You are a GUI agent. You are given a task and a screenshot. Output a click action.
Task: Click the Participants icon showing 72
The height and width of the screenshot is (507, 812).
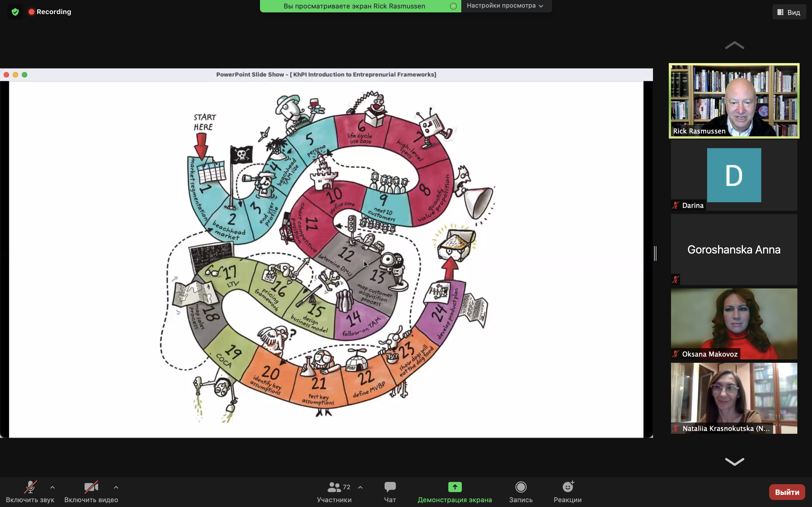tap(334, 487)
